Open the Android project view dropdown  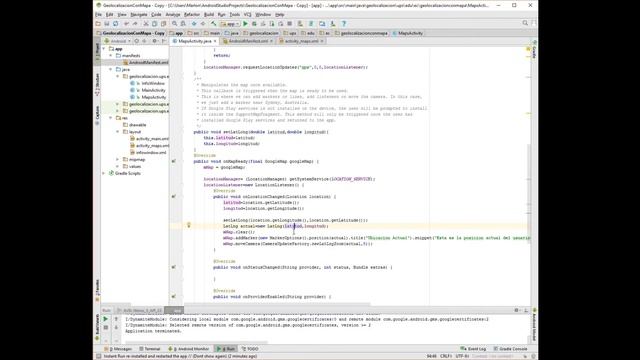click(118, 41)
